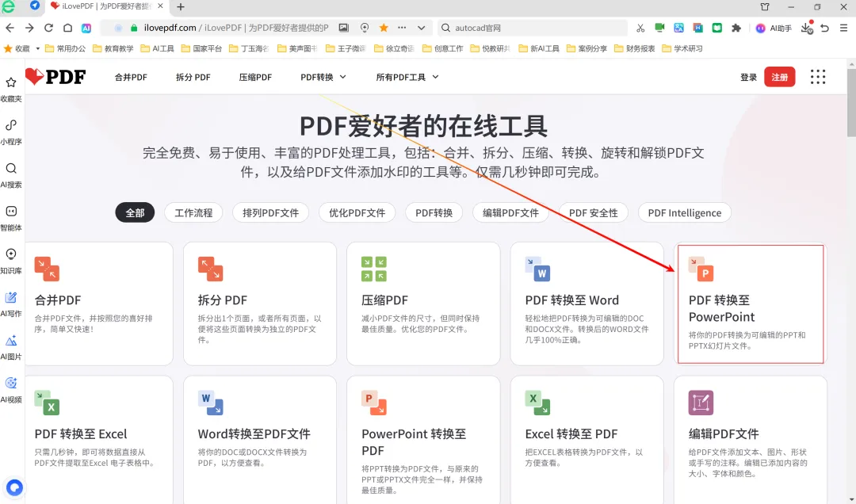856x504 pixels.
Task: Click the 登录 login link
Action: pos(748,78)
